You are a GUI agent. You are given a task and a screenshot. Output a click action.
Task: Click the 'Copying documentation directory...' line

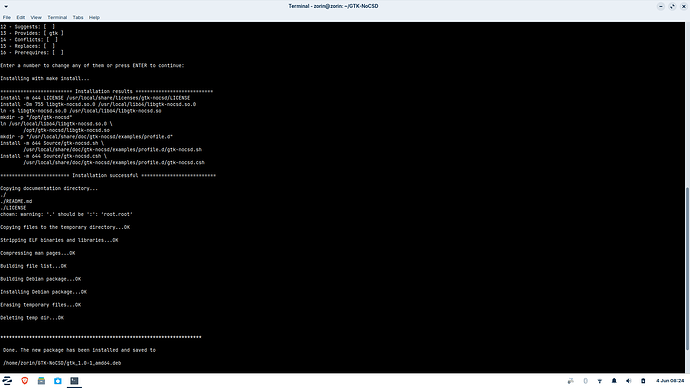pyautogui.click(x=49, y=188)
